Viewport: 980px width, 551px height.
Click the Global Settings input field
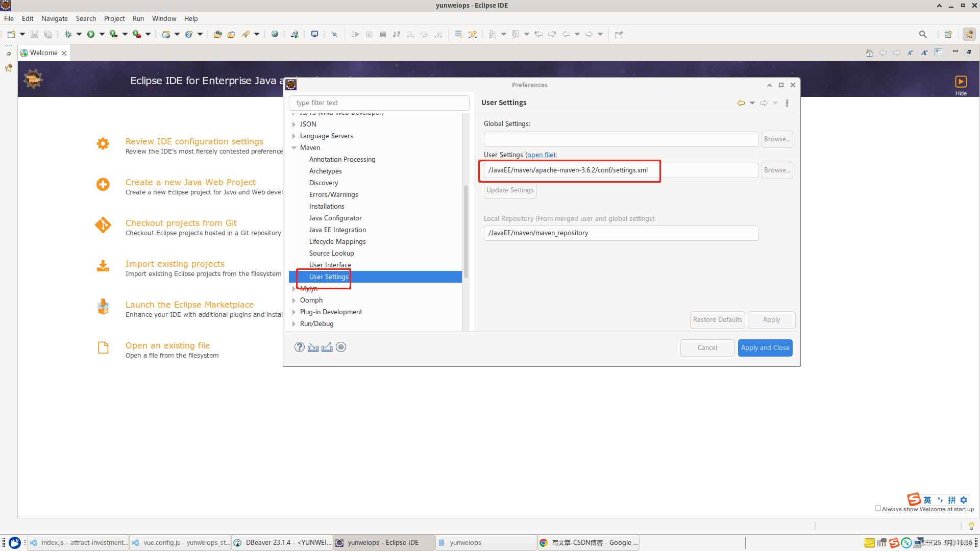point(621,139)
